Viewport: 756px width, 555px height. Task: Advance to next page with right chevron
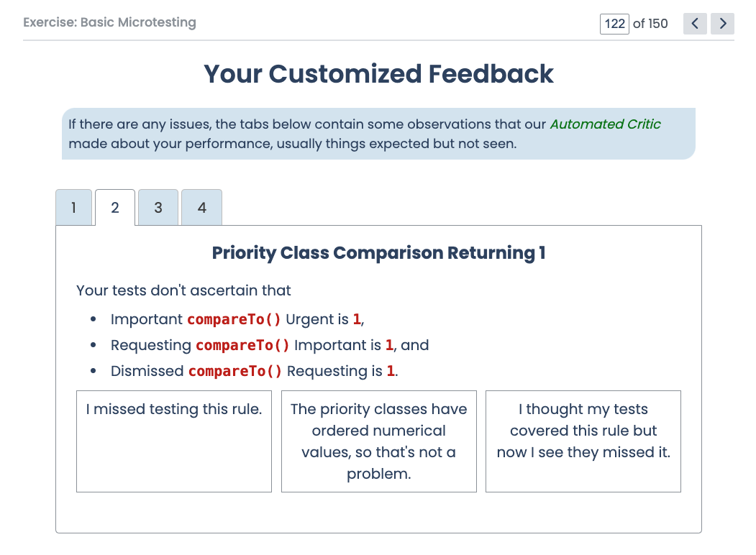pyautogui.click(x=722, y=24)
